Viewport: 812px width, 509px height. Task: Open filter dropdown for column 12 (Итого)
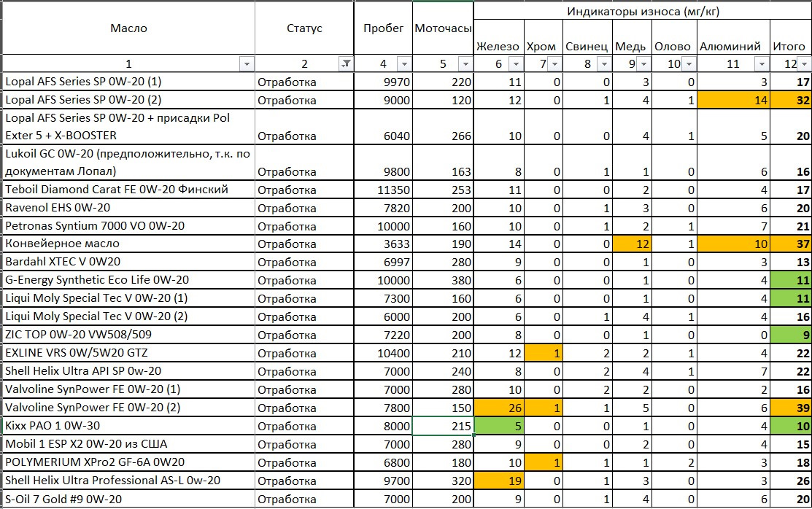(804, 64)
